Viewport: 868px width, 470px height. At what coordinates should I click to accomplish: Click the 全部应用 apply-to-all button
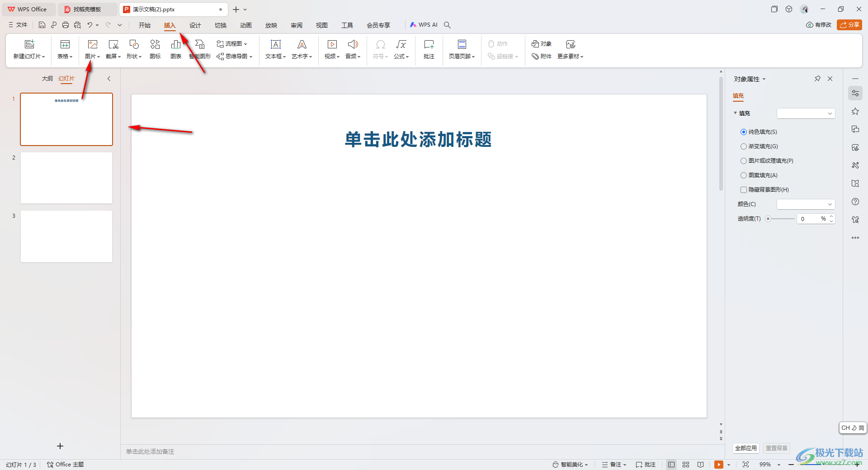pos(746,448)
